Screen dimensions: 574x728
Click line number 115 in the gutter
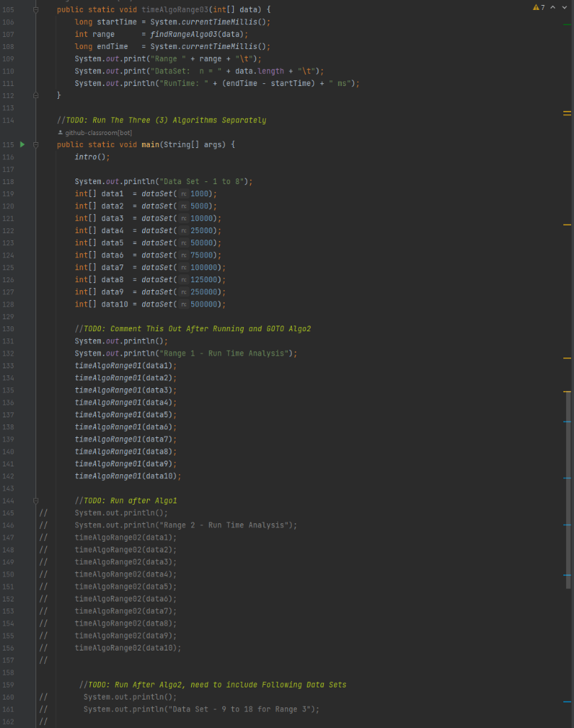(x=8, y=144)
